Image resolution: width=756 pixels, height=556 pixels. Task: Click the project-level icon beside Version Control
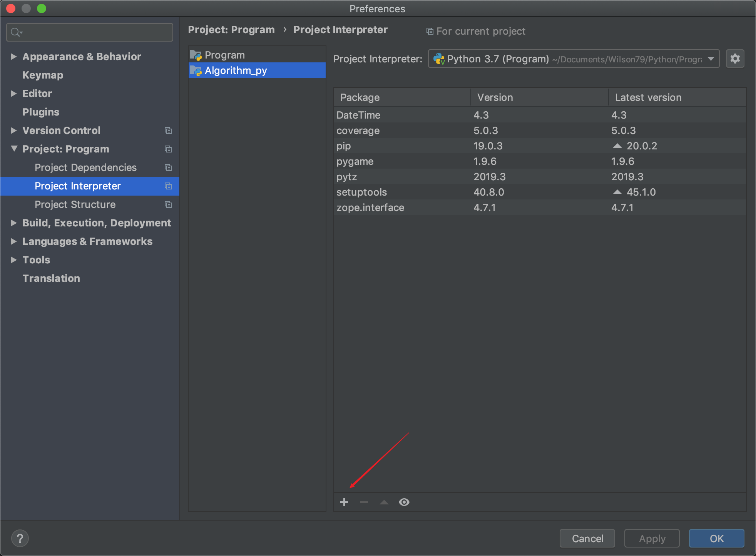168,131
